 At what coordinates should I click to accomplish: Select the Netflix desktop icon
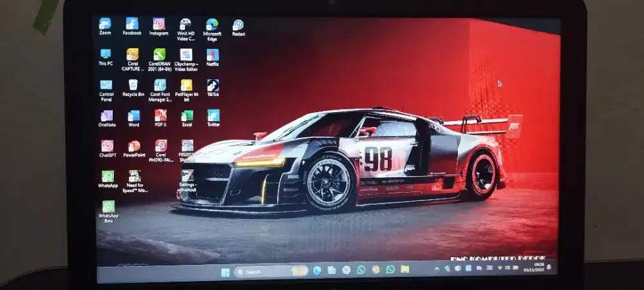(213, 55)
